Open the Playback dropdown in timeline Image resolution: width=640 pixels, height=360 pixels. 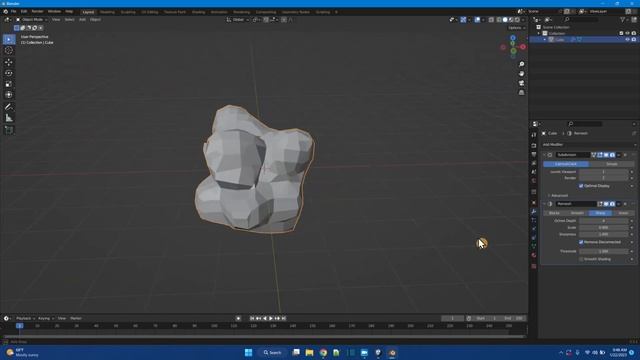pos(25,318)
